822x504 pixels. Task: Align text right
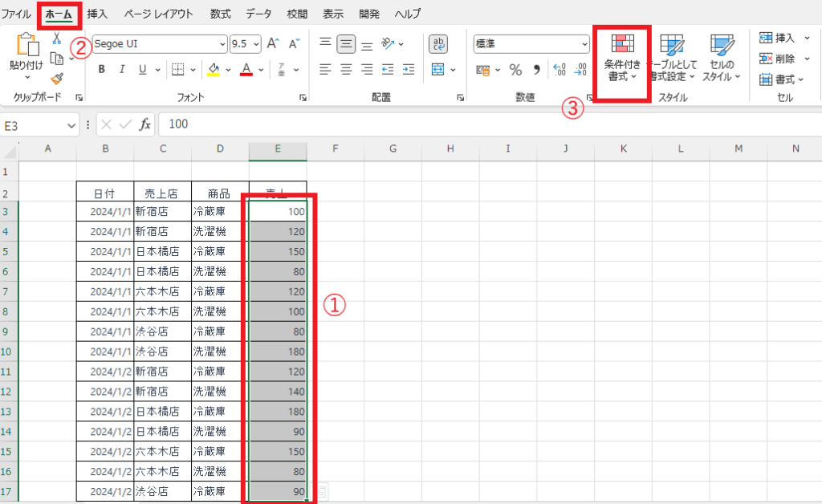click(x=367, y=69)
